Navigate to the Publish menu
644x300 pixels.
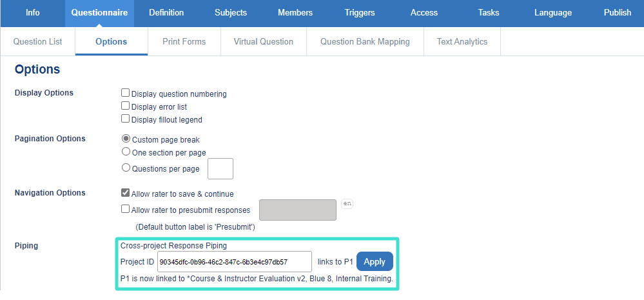(x=618, y=13)
